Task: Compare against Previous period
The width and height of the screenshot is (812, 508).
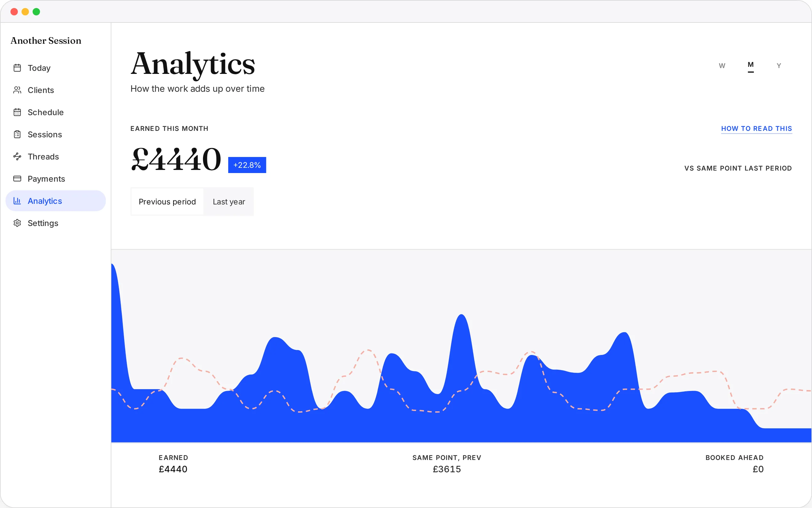Action: coord(167,202)
